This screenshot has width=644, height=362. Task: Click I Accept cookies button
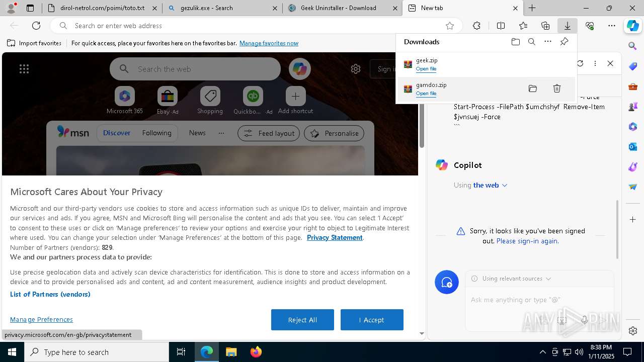coord(372,320)
